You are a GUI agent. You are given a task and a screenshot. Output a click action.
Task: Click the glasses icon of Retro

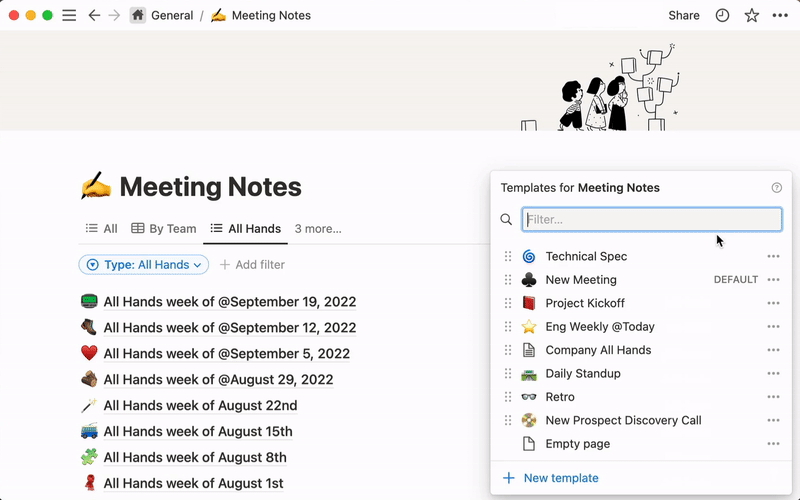click(529, 397)
